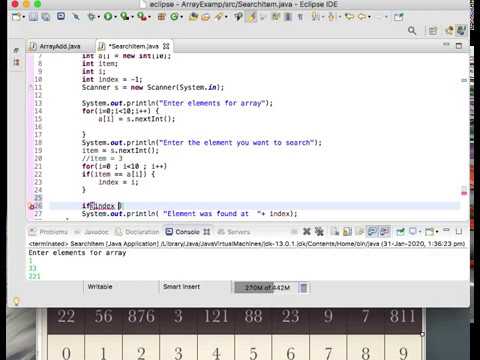Image resolution: width=480 pixels, height=360 pixels.
Task: Click the yellow Forward navigation arrow
Action: click(x=362, y=16)
